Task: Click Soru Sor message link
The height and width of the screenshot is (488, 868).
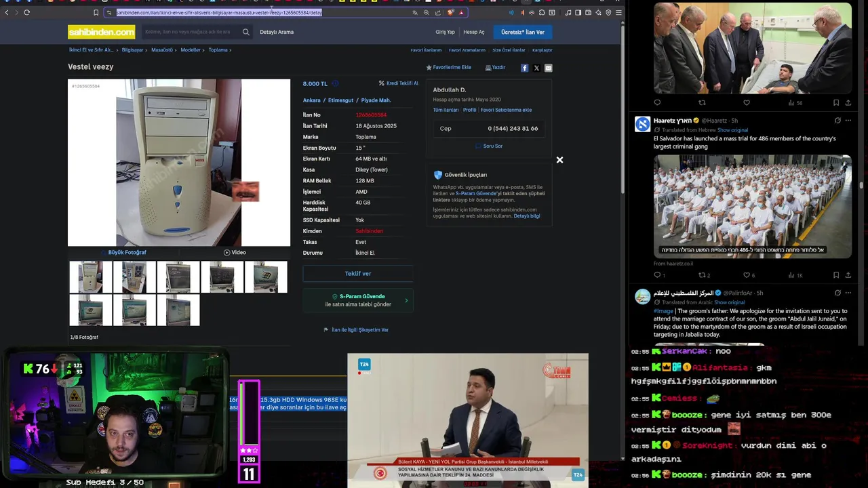Action: [489, 146]
